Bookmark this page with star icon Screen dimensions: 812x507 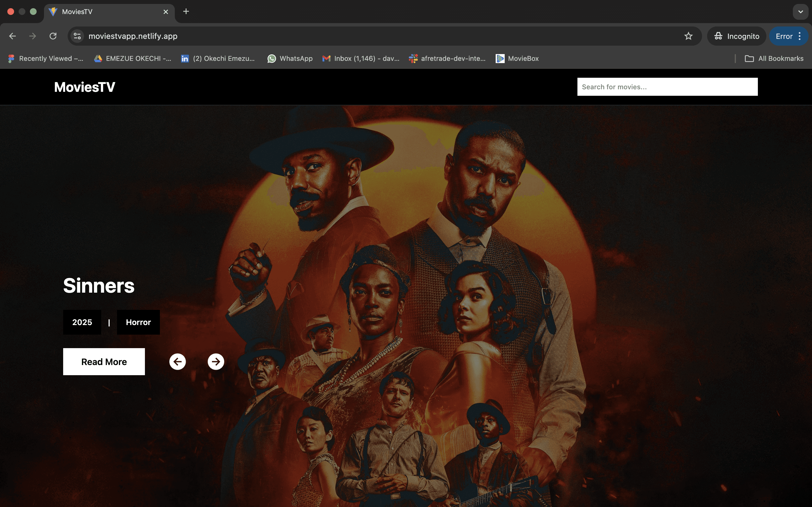tap(688, 36)
